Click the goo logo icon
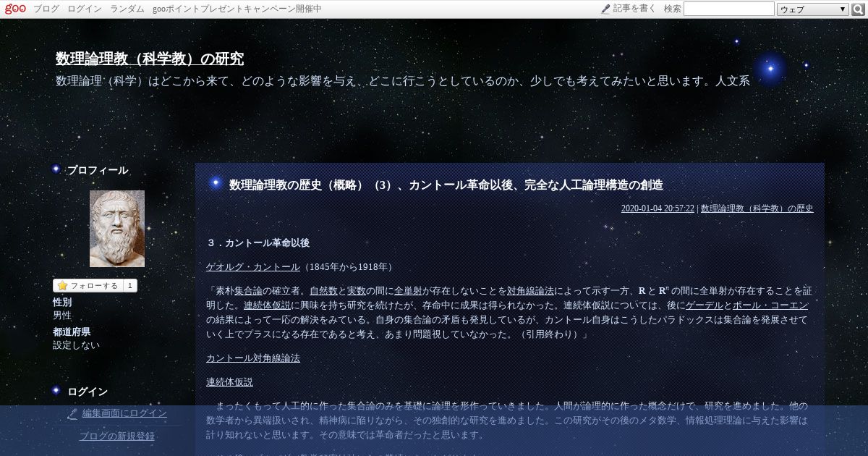 tap(15, 9)
